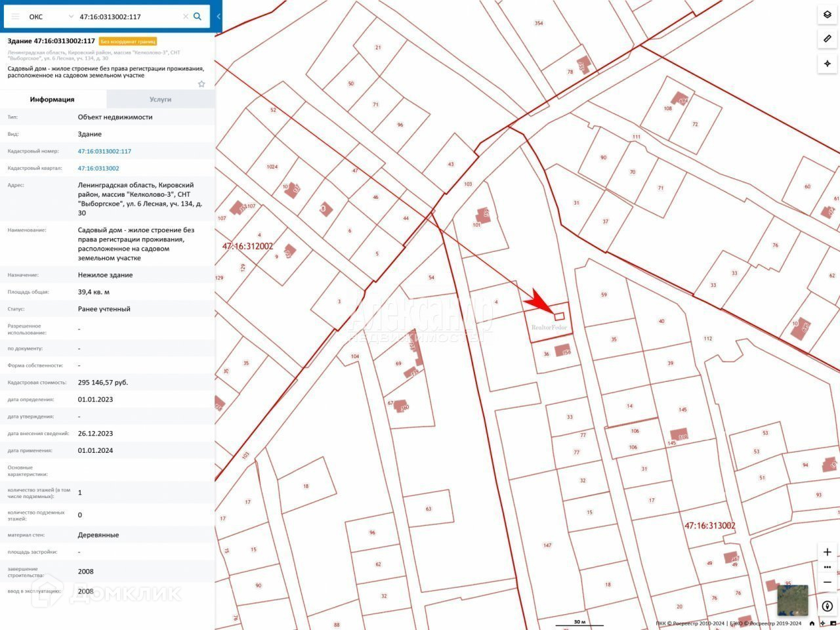Image resolution: width=840 pixels, height=630 pixels.
Task: Click quarter label 47:16:313002 on map
Action: pos(710,526)
